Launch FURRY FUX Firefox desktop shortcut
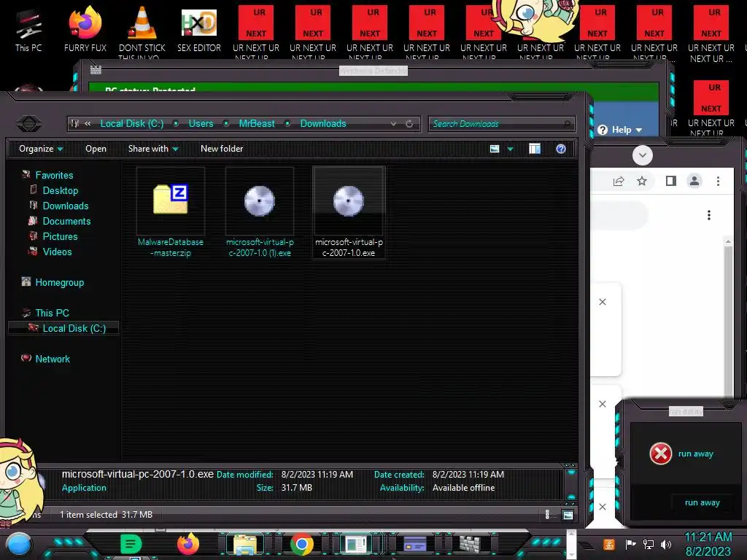The height and width of the screenshot is (560, 747). (85, 29)
